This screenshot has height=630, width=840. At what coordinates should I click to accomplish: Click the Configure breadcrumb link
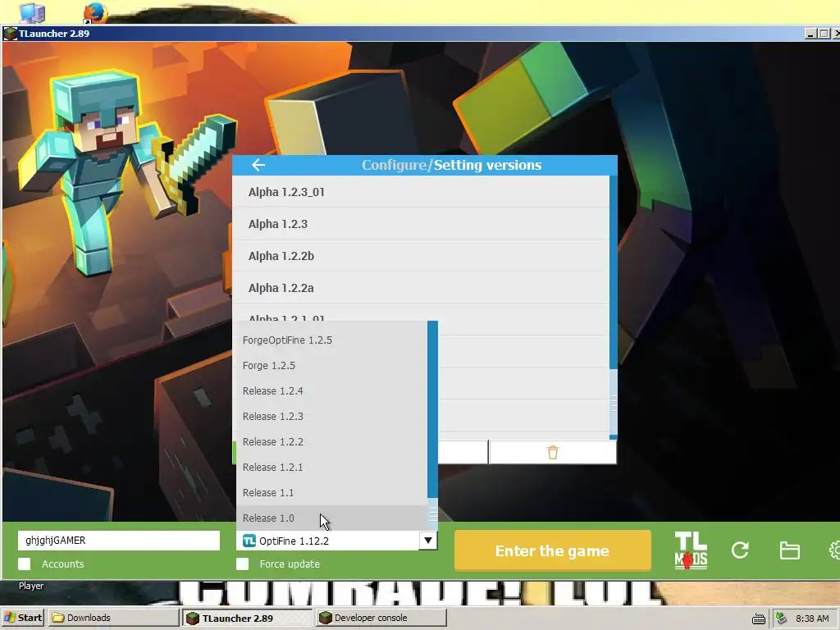(394, 165)
